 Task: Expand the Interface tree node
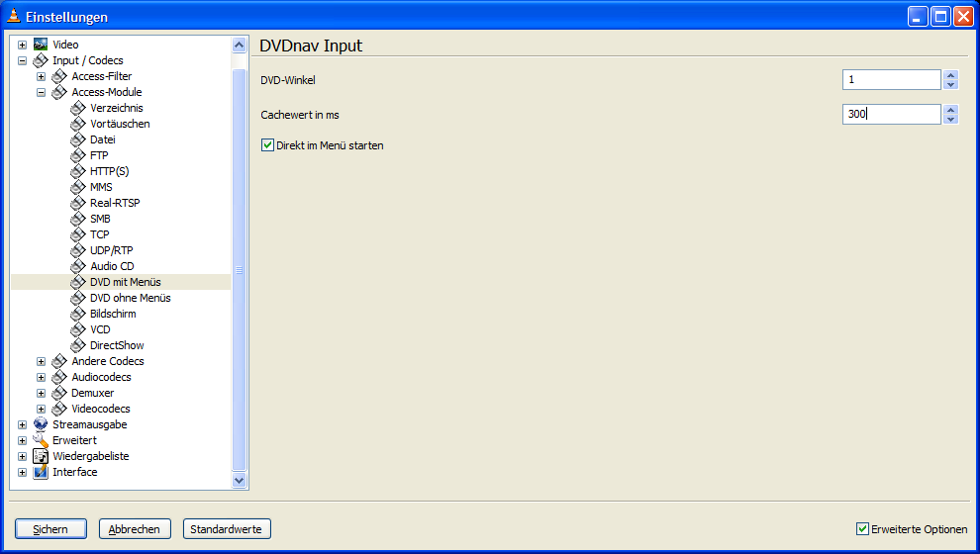click(23, 472)
